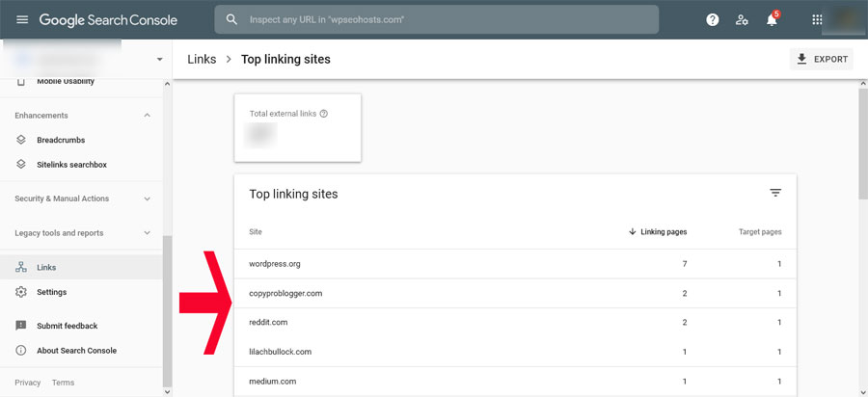Go back to Links breadcrumb
Screen dimensions: 868x397
[203, 59]
